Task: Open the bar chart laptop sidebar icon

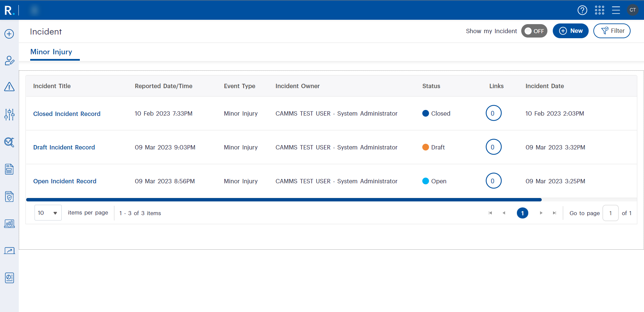Action: click(x=9, y=224)
